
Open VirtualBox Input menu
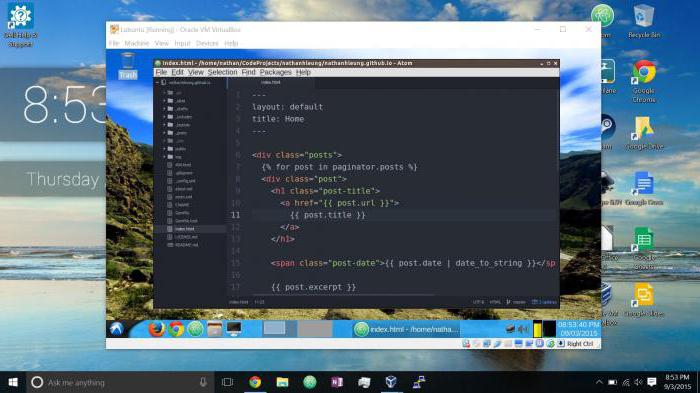[182, 43]
